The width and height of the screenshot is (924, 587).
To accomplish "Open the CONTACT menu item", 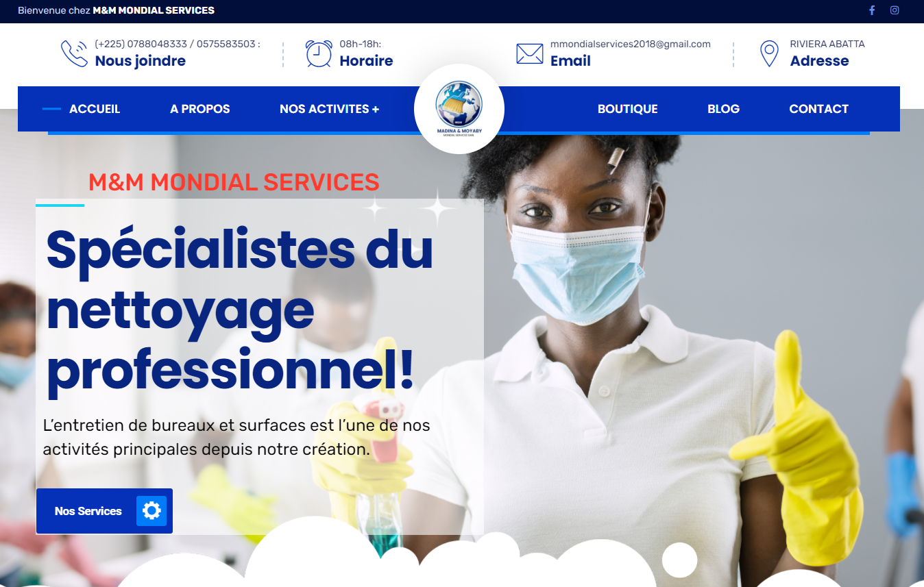I will pyautogui.click(x=818, y=109).
